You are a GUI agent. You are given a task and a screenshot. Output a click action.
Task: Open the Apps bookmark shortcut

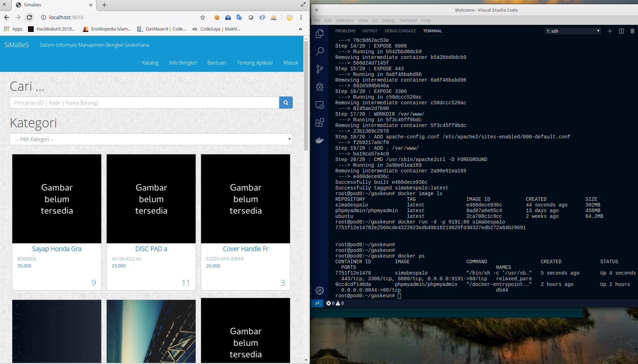[13, 29]
